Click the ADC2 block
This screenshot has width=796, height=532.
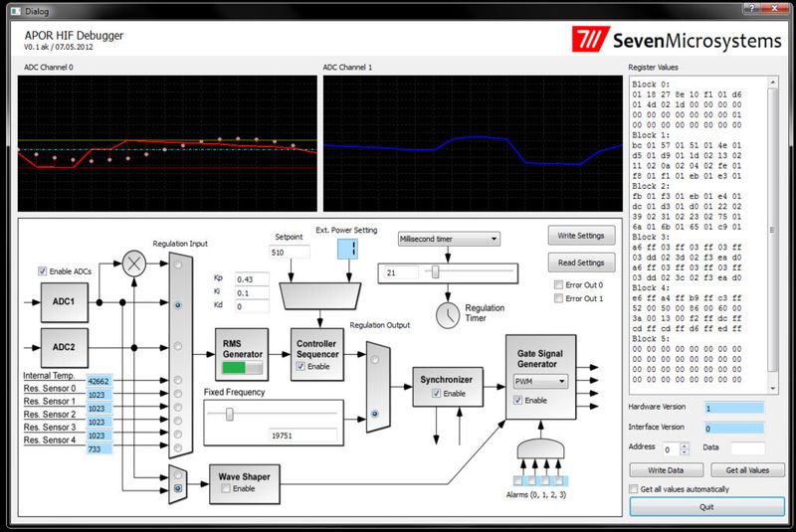point(64,347)
